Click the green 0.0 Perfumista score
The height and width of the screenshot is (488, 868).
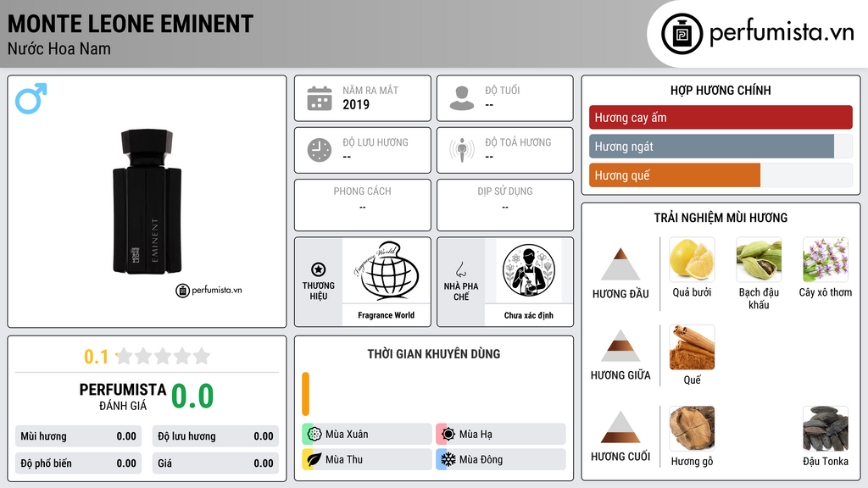pos(192,396)
